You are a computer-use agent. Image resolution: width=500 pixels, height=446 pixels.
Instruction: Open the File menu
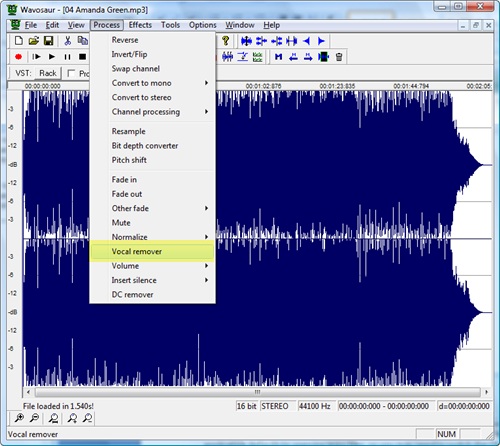click(31, 25)
